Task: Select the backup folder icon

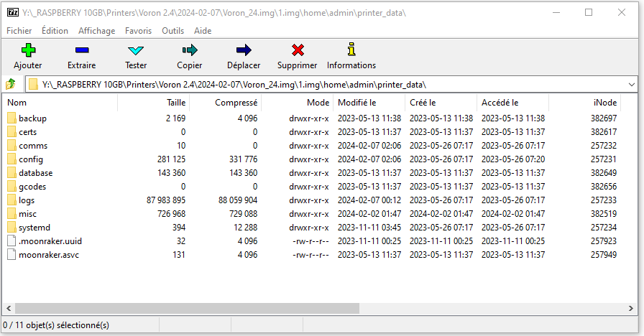Action: point(11,118)
